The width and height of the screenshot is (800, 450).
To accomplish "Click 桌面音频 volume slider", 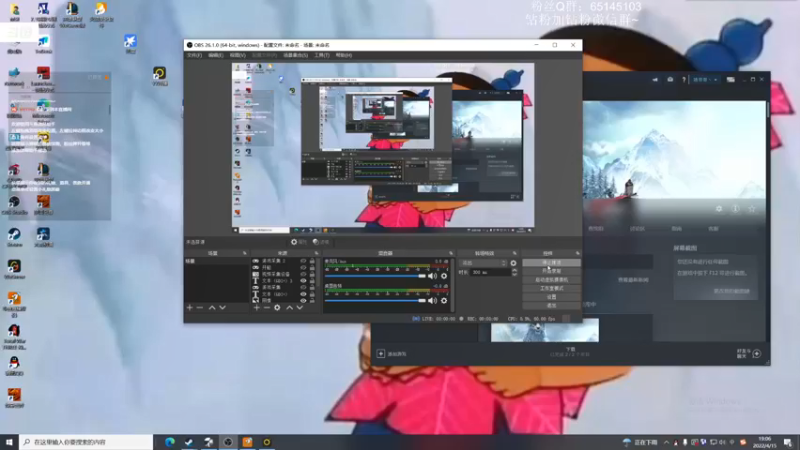I will click(375, 301).
